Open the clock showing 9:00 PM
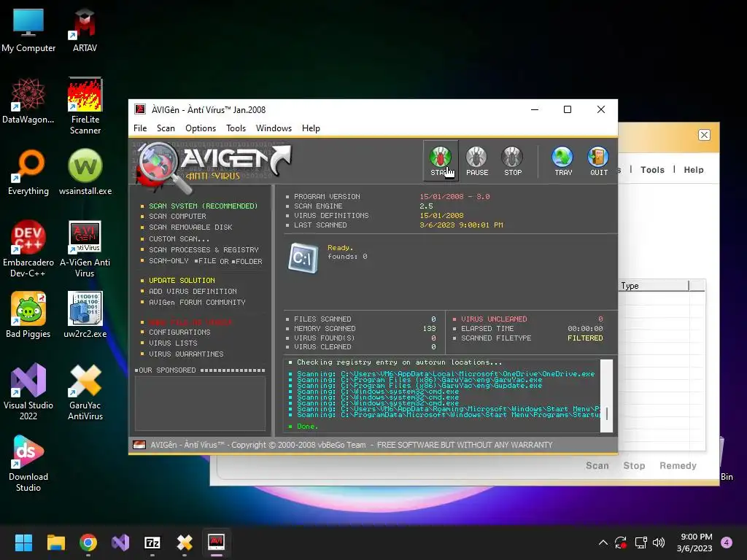Viewport: 747px width, 560px height. (x=694, y=542)
